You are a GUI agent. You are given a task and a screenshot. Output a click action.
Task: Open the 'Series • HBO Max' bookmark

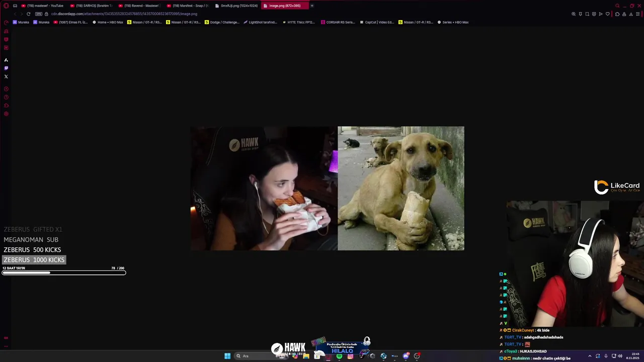click(x=453, y=22)
